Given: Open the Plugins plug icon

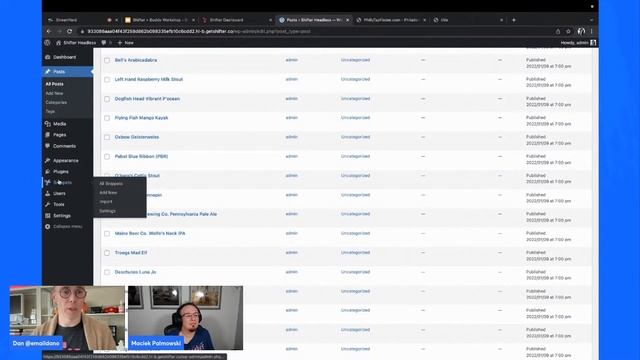Looking at the screenshot, I should coord(48,171).
